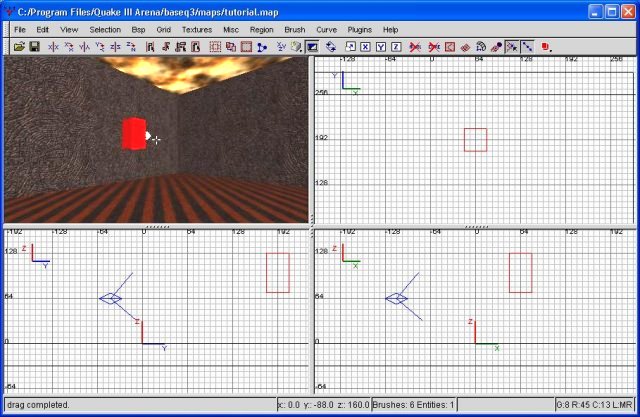
Task: Click the red brush outline in the XZ view
Action: [521, 273]
